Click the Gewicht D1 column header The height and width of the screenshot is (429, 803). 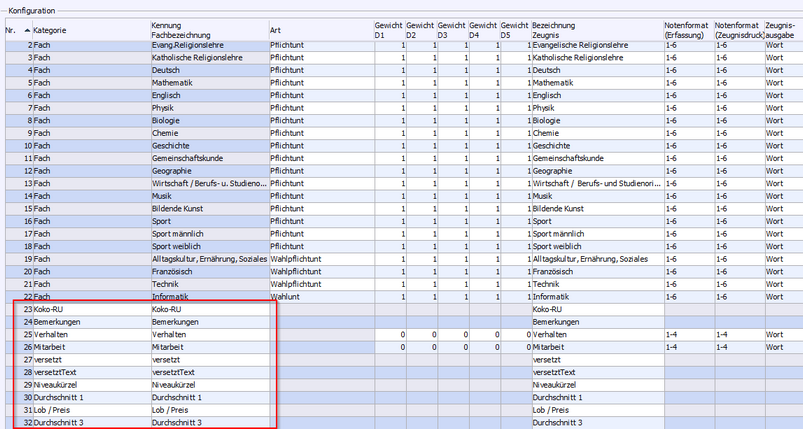(387, 28)
